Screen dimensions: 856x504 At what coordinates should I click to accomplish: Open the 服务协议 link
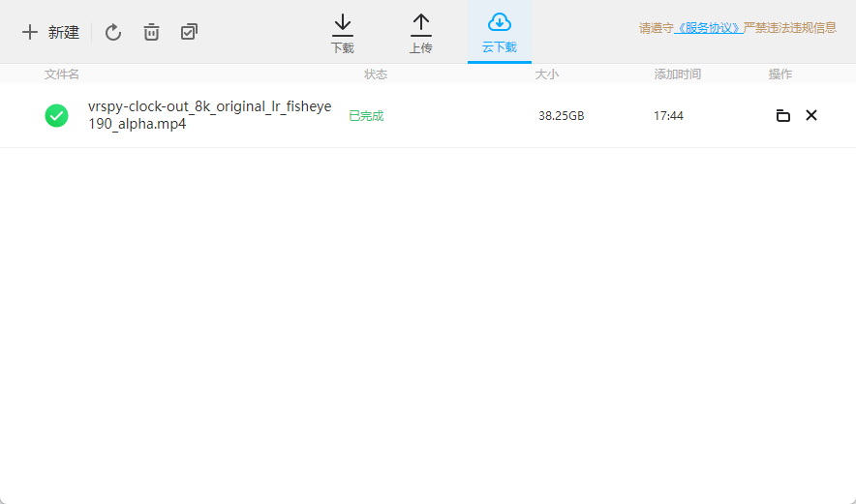(708, 28)
